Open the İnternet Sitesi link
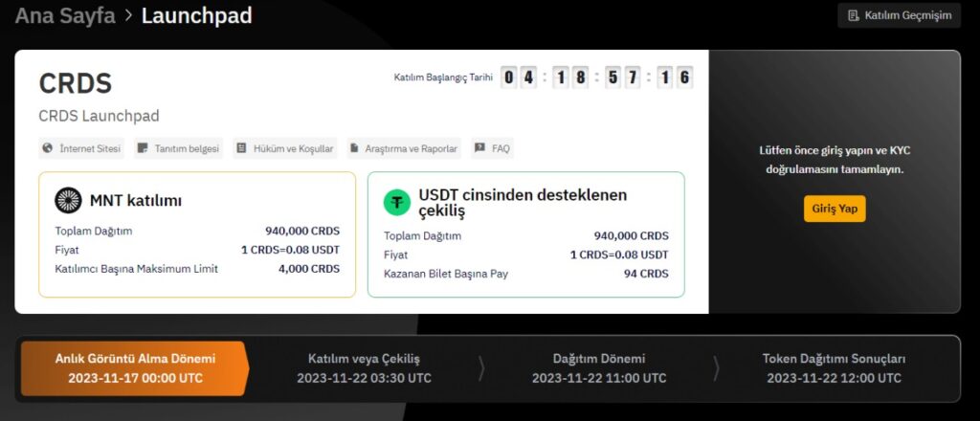 point(81,148)
